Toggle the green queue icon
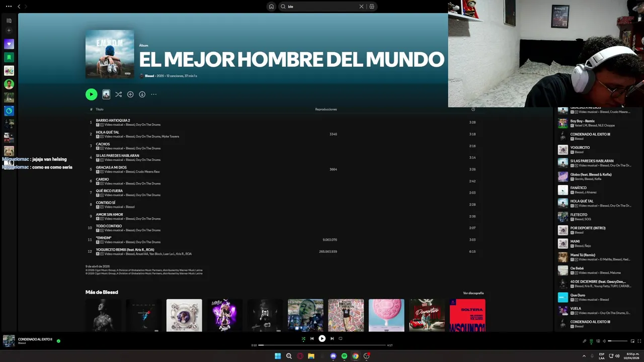This screenshot has width=644, height=362. [x=591, y=341]
